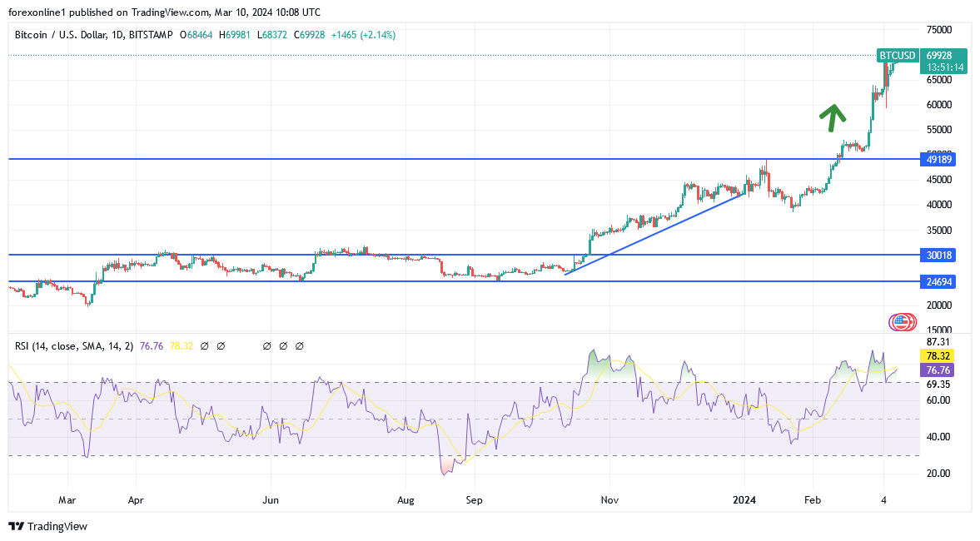980x541 pixels.
Task: Select the 24694 horizontal line price label
Action: (x=938, y=282)
